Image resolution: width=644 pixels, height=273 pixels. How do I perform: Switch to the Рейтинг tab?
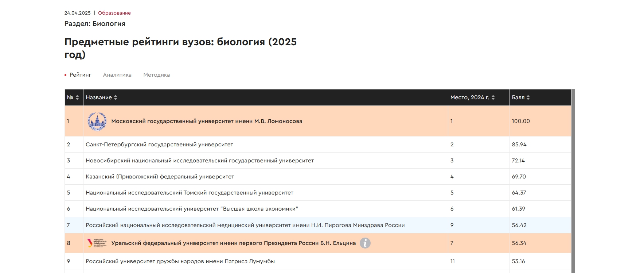[80, 75]
